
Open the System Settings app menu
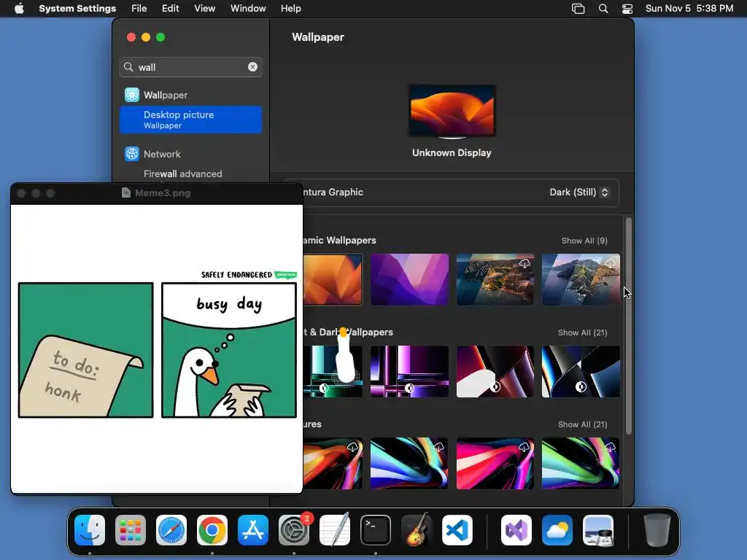click(x=77, y=9)
